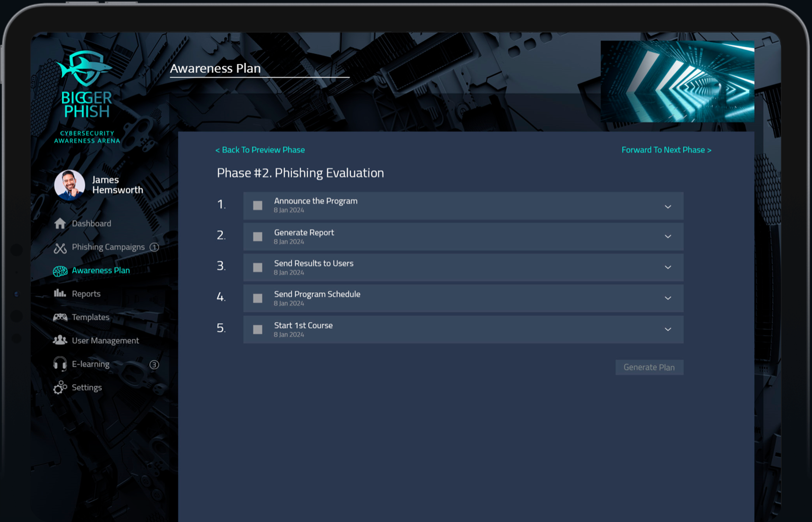
Task: Click the Awareness Plan brain icon
Action: click(60, 271)
